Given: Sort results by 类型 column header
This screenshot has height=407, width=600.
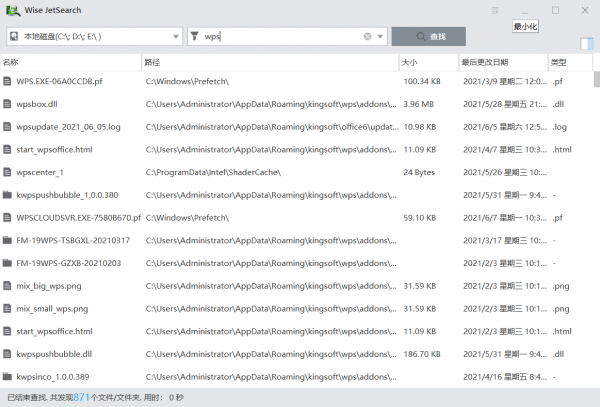Looking at the screenshot, I should click(x=570, y=62).
